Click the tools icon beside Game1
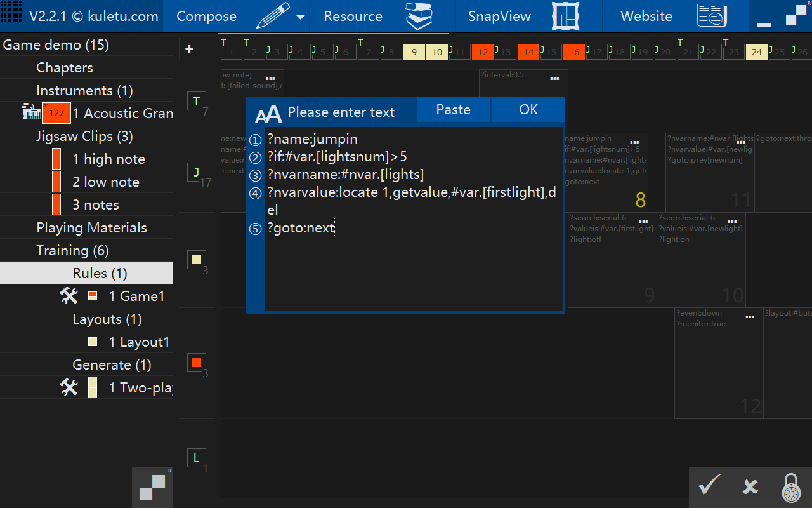This screenshot has height=508, width=812. click(x=69, y=296)
